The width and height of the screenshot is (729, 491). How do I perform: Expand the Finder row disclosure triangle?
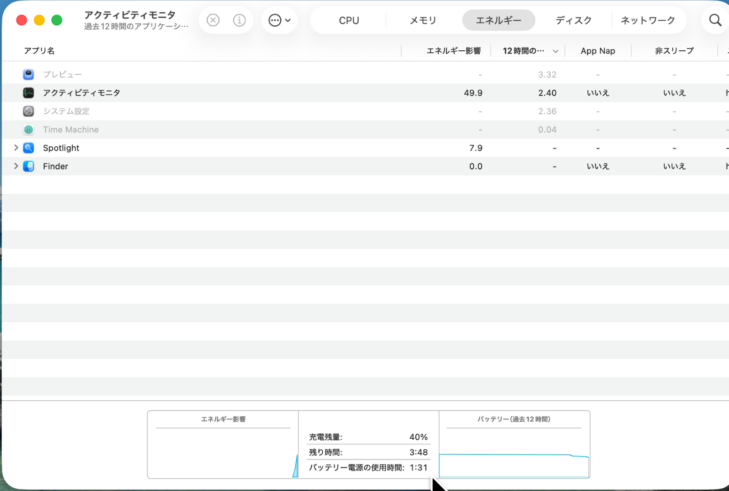[16, 166]
